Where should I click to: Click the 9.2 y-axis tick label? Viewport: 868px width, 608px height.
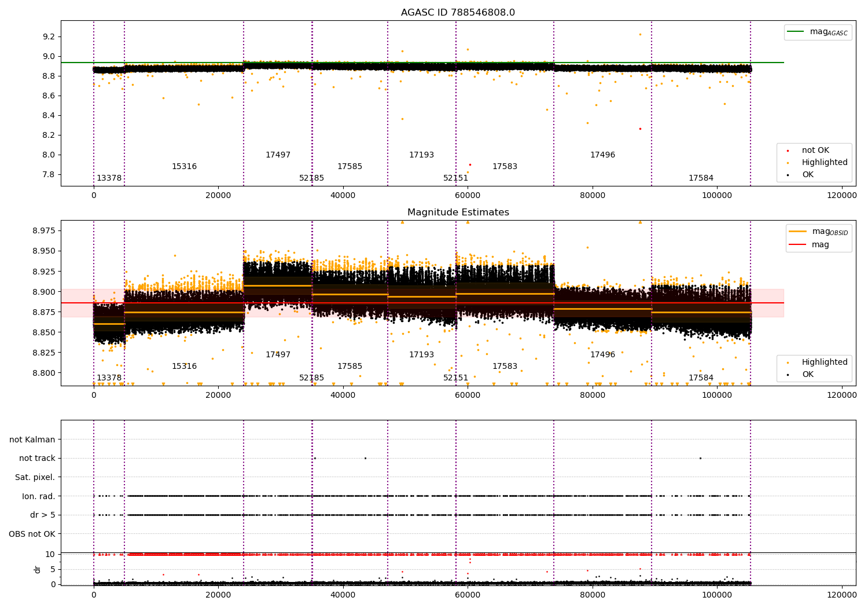click(49, 36)
